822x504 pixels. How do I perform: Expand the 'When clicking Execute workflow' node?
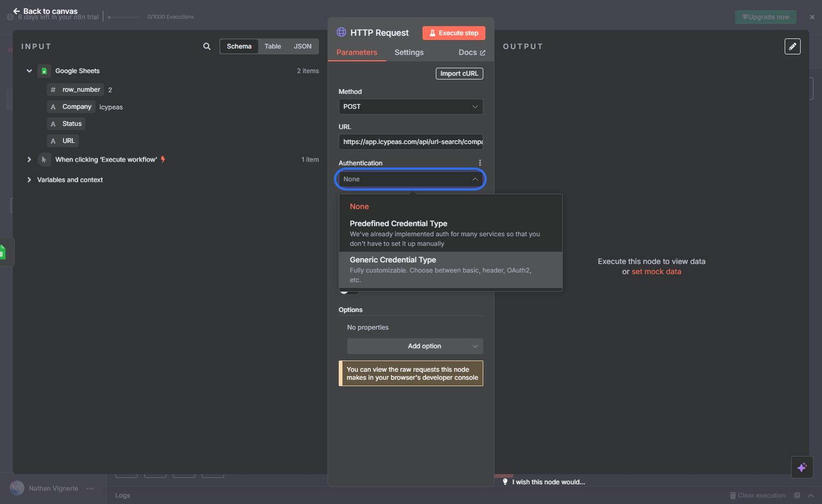pos(29,159)
